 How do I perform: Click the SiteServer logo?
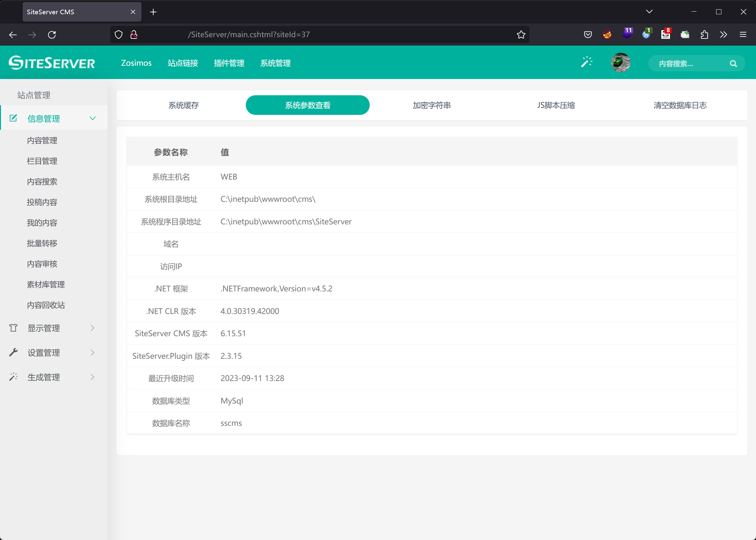click(x=52, y=63)
